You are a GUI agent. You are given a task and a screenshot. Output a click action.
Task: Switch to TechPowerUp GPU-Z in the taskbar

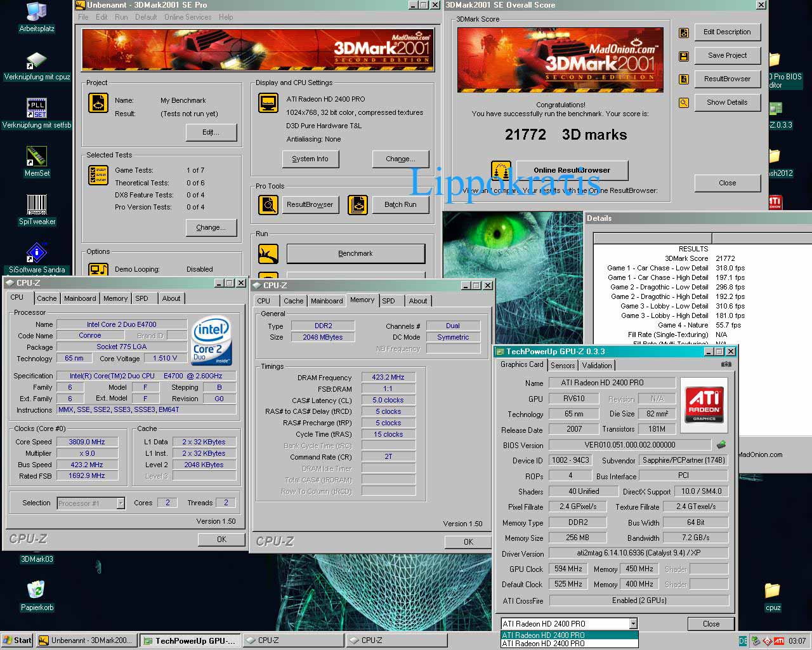190,640
